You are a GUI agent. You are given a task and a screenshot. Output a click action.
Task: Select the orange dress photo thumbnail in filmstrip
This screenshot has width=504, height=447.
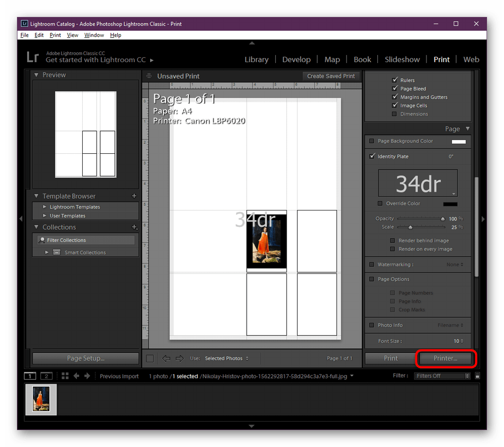(x=40, y=399)
